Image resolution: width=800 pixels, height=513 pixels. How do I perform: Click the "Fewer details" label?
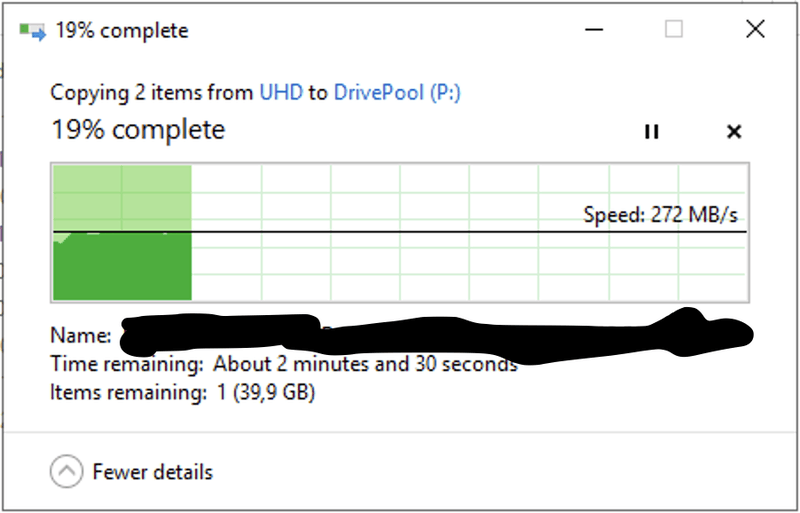click(152, 472)
